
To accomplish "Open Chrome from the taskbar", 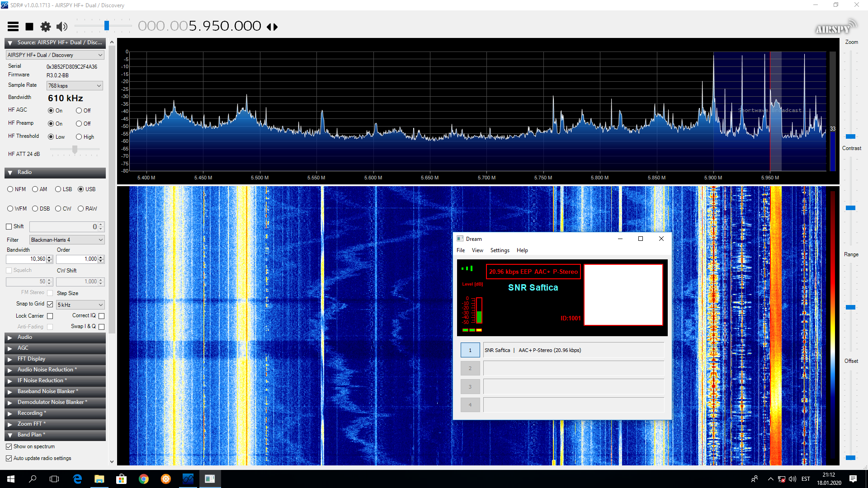I will point(144,479).
